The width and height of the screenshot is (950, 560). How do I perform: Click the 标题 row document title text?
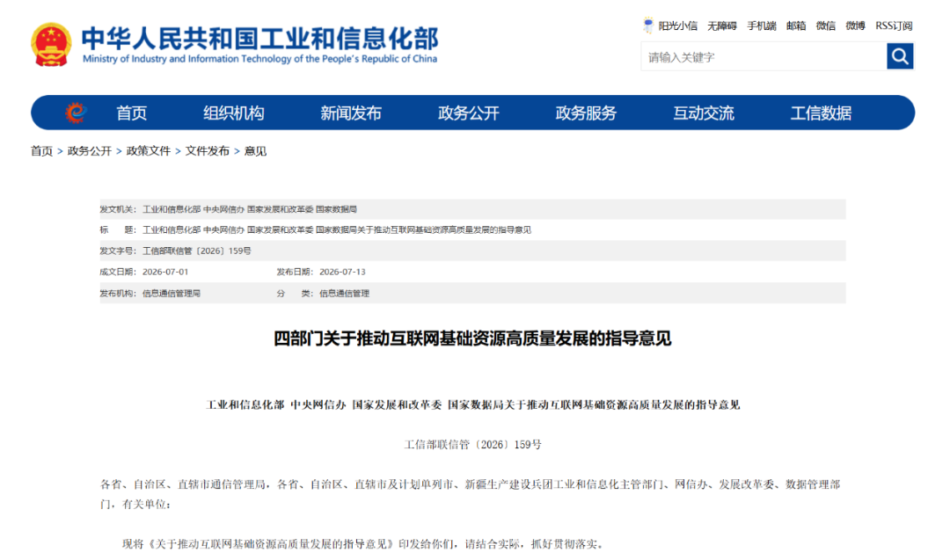(337, 230)
